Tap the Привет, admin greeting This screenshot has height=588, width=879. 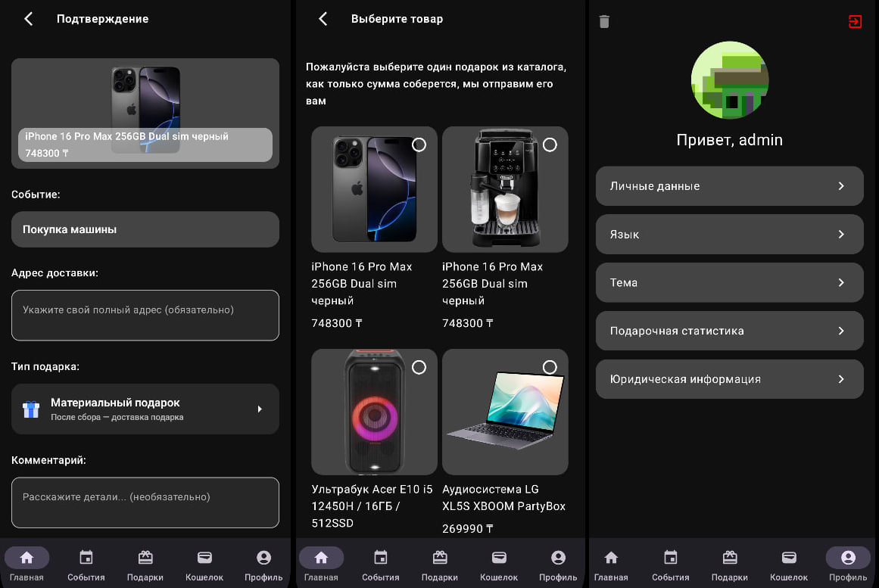pyautogui.click(x=729, y=139)
